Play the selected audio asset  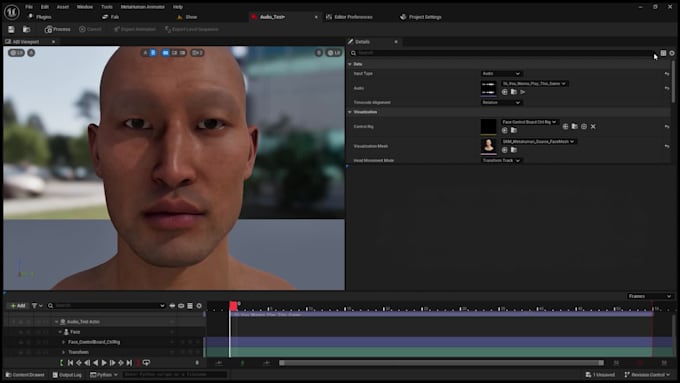pos(523,92)
